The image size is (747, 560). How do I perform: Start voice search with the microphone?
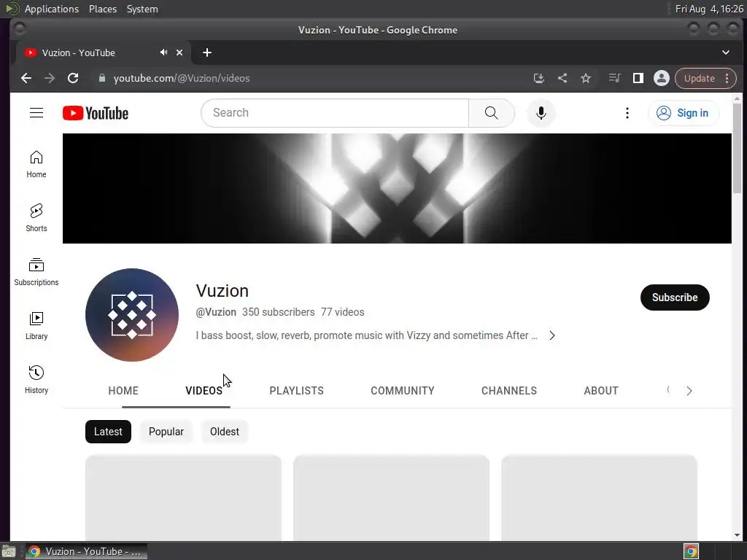[x=541, y=113]
